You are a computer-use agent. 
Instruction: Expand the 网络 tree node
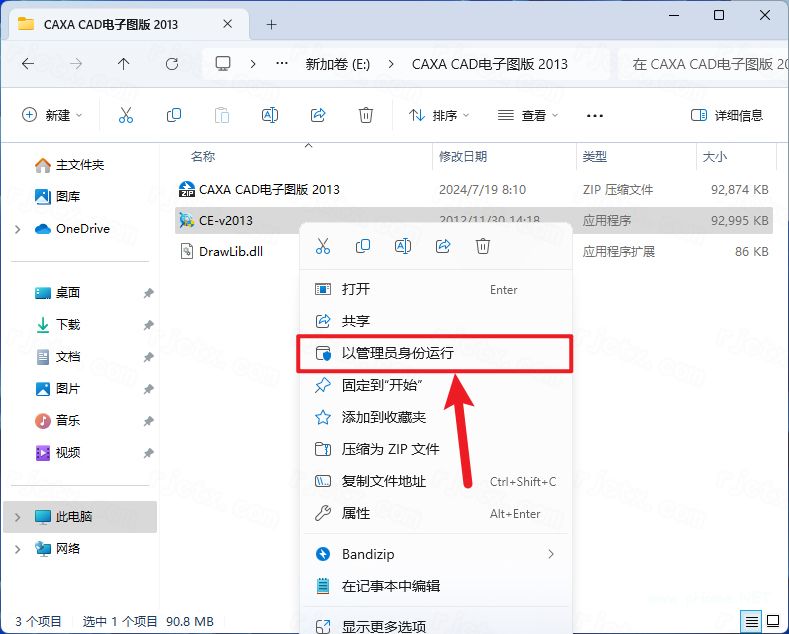(18, 549)
